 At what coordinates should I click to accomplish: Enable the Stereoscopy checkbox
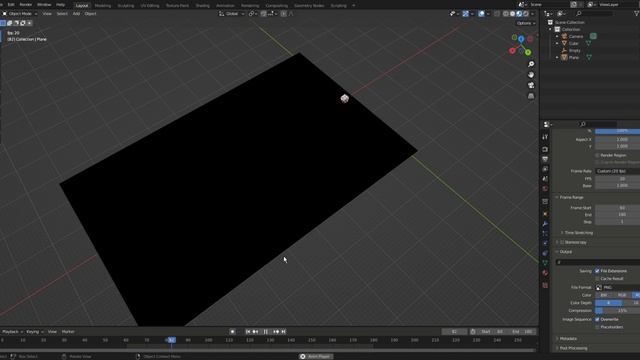pos(562,242)
